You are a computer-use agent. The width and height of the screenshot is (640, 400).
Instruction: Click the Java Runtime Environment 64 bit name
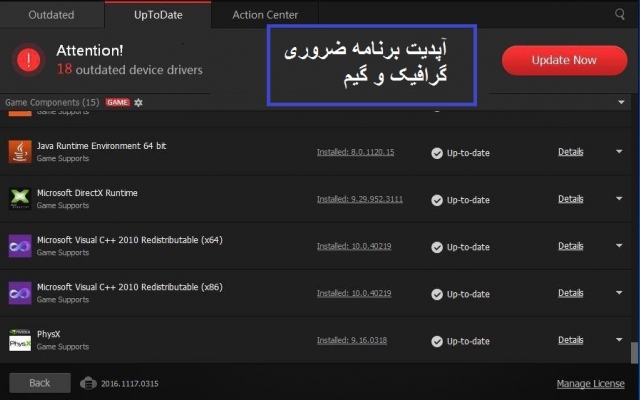coord(102,146)
